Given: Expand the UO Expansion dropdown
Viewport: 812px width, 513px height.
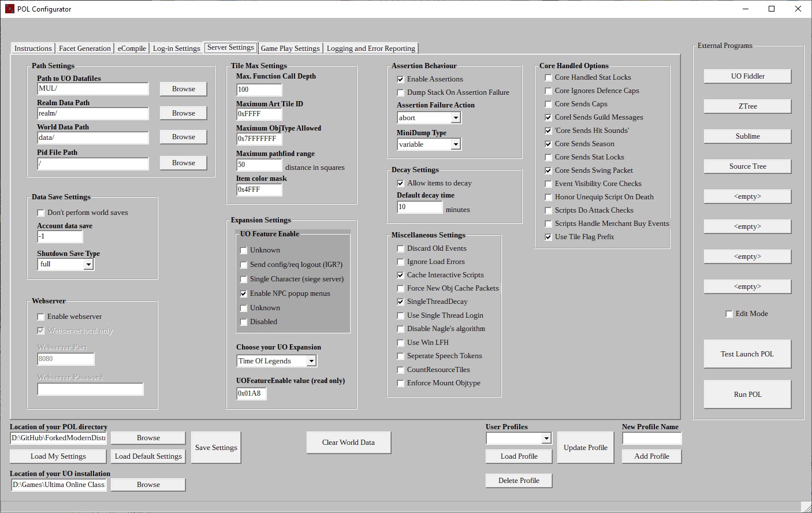Looking at the screenshot, I should [311, 361].
